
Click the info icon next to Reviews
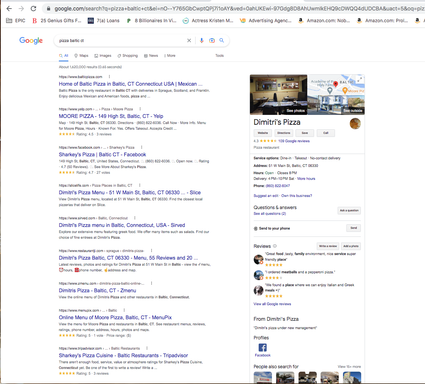pyautogui.click(x=275, y=246)
